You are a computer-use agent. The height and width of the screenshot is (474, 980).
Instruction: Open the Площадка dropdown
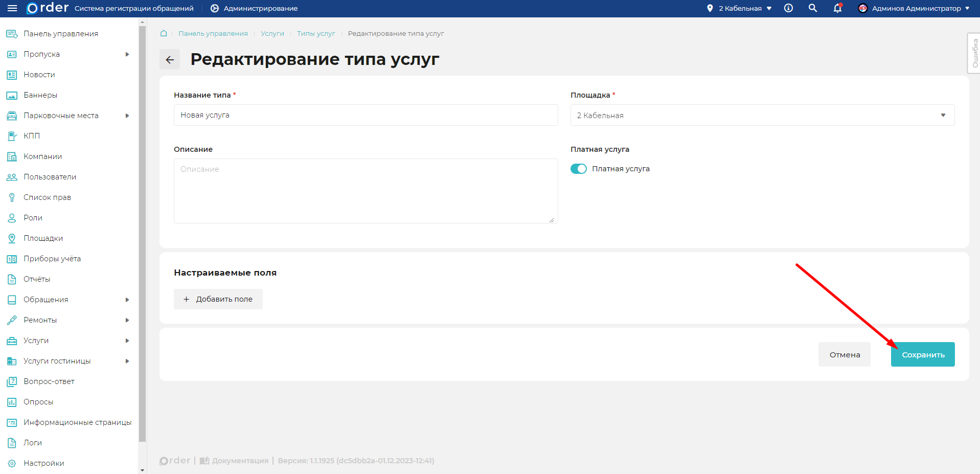coord(762,115)
